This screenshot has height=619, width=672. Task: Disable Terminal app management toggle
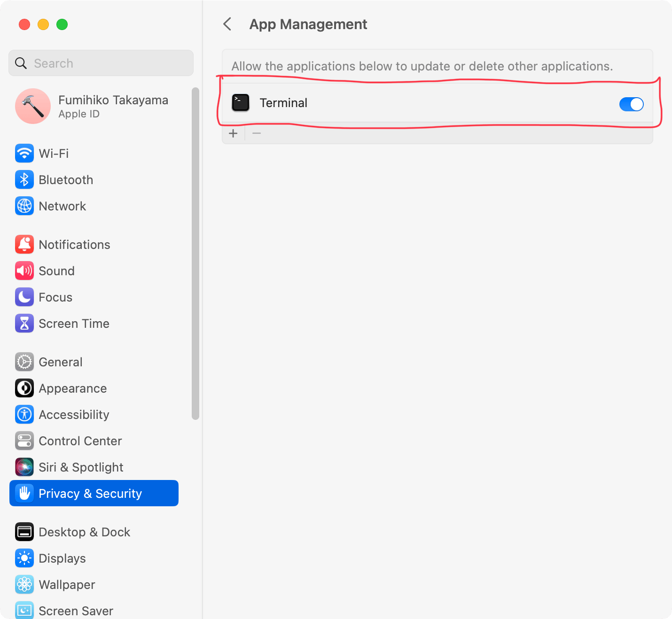[x=631, y=104]
